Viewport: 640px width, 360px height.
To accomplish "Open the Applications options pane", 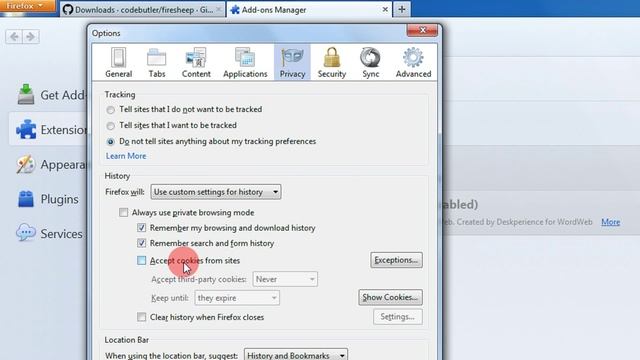I will 245,62.
